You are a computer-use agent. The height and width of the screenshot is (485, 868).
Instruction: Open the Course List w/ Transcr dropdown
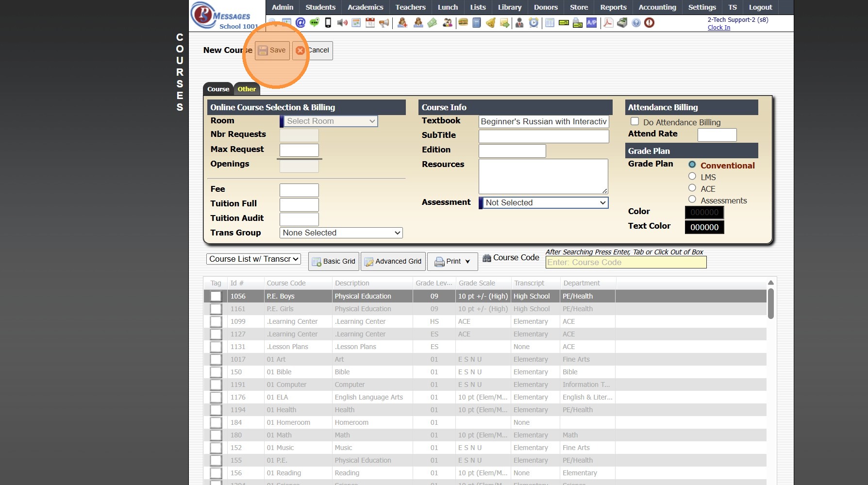253,259
